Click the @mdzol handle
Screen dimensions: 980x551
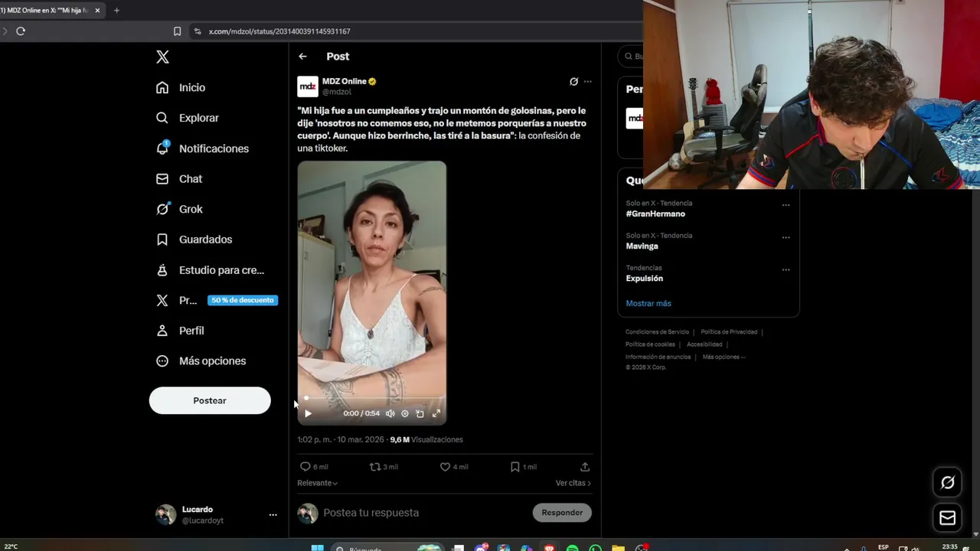point(336,92)
